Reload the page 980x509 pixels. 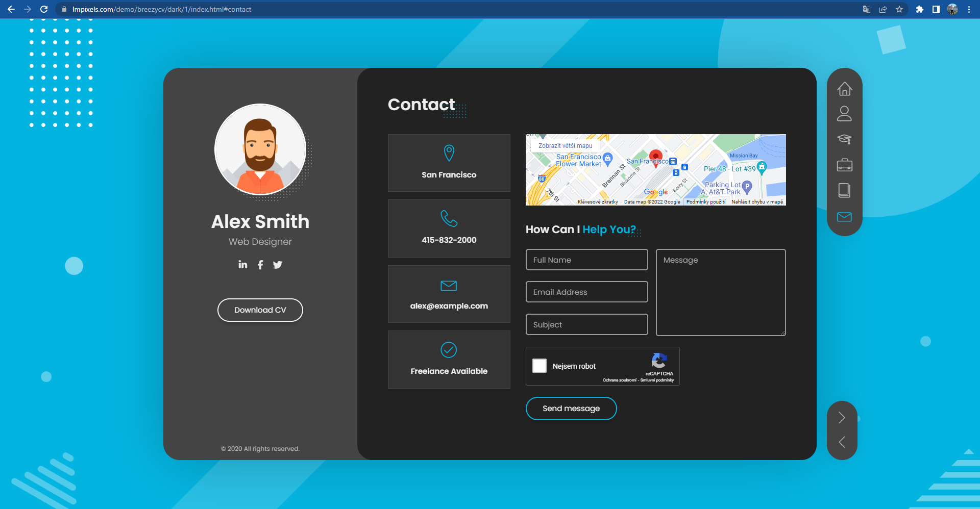coord(44,9)
